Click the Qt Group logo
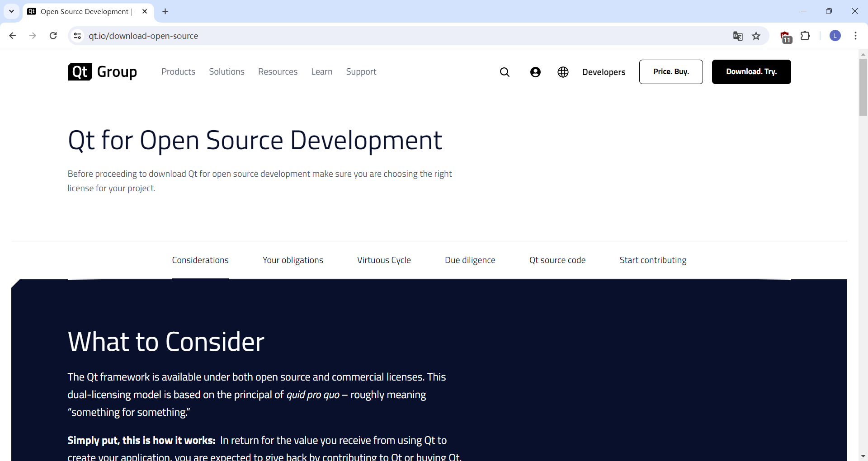This screenshot has width=868, height=461. [102, 72]
